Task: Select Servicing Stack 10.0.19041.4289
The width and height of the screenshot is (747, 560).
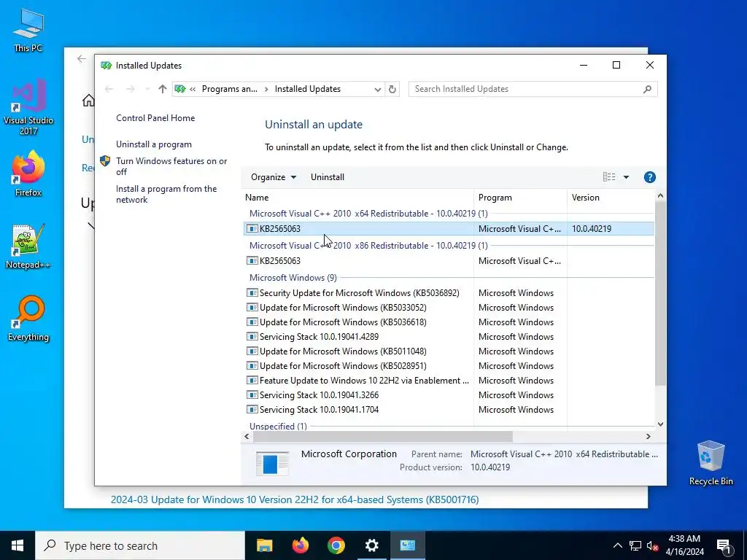Action: tap(449, 337)
